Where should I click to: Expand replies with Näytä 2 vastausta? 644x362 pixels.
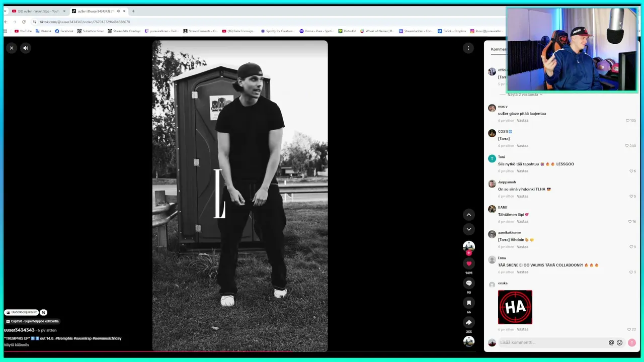525,95
